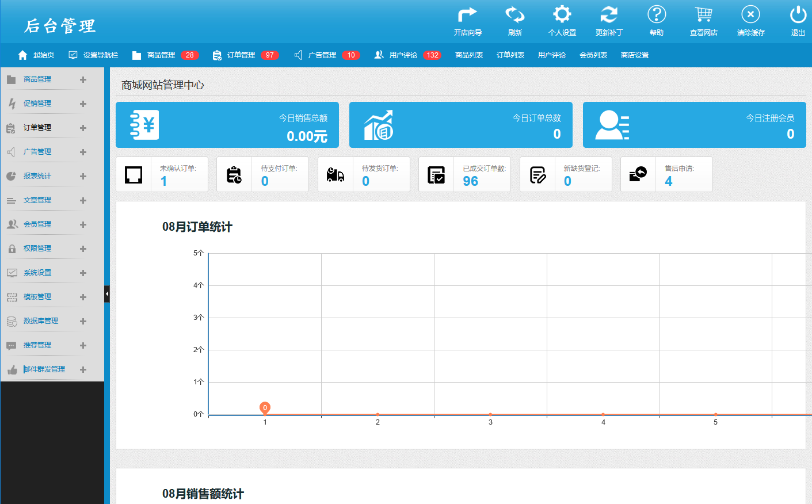Screen dimensions: 812x504
Task: Click the orange data marker on chart
Action: (265, 408)
